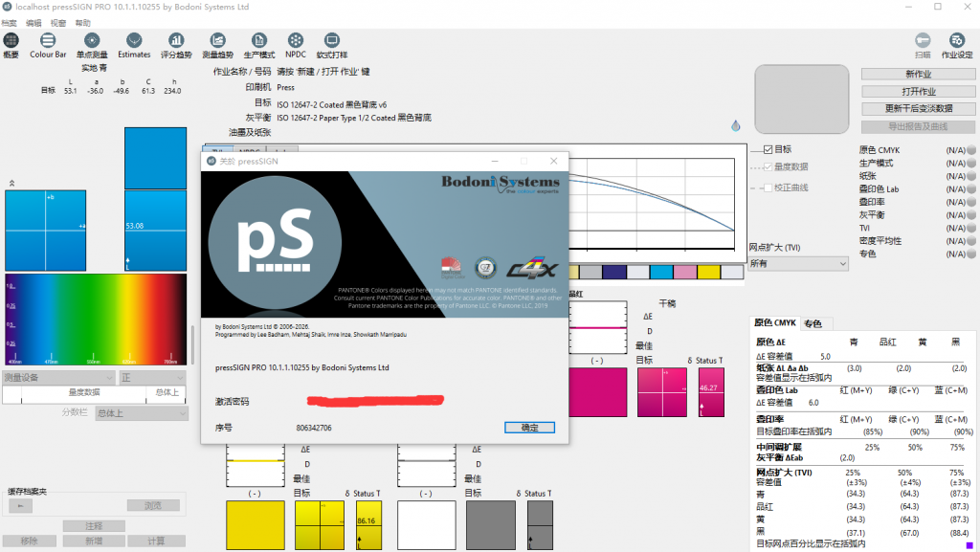
Task: Click the ink droplet icon near the preview
Action: pos(736,125)
